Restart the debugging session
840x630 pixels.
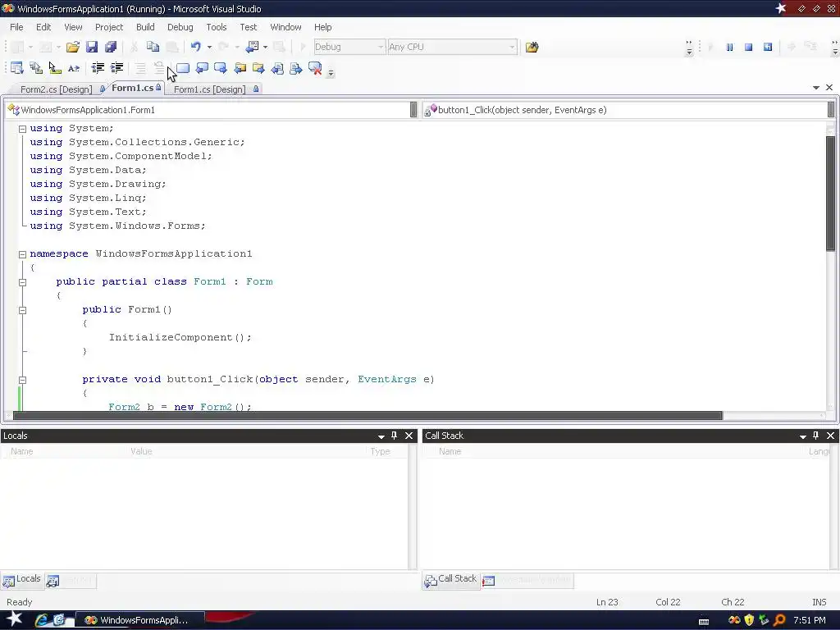[768, 47]
